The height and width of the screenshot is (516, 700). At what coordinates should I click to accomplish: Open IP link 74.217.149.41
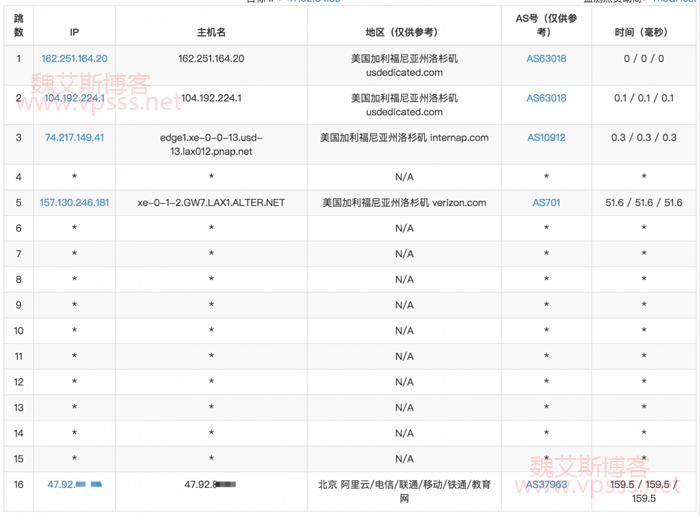point(74,137)
